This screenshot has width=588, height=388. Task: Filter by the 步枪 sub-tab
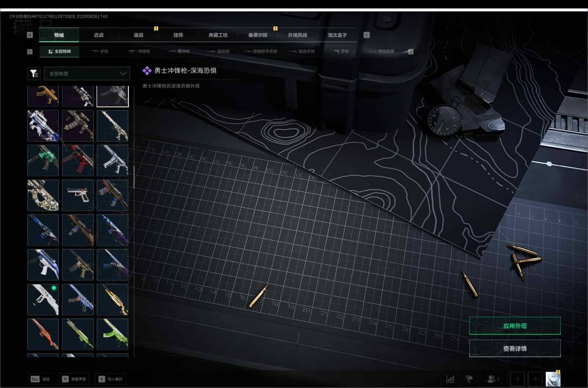tap(99, 51)
